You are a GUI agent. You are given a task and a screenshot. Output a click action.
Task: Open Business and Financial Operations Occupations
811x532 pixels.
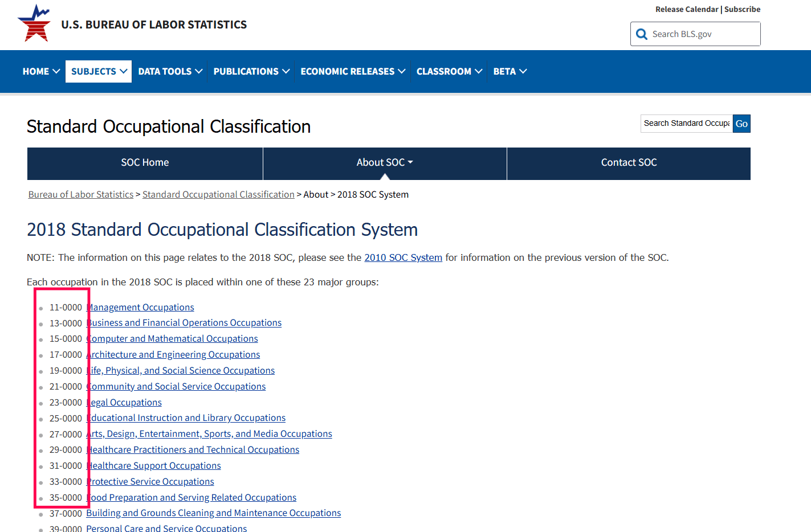(x=184, y=323)
